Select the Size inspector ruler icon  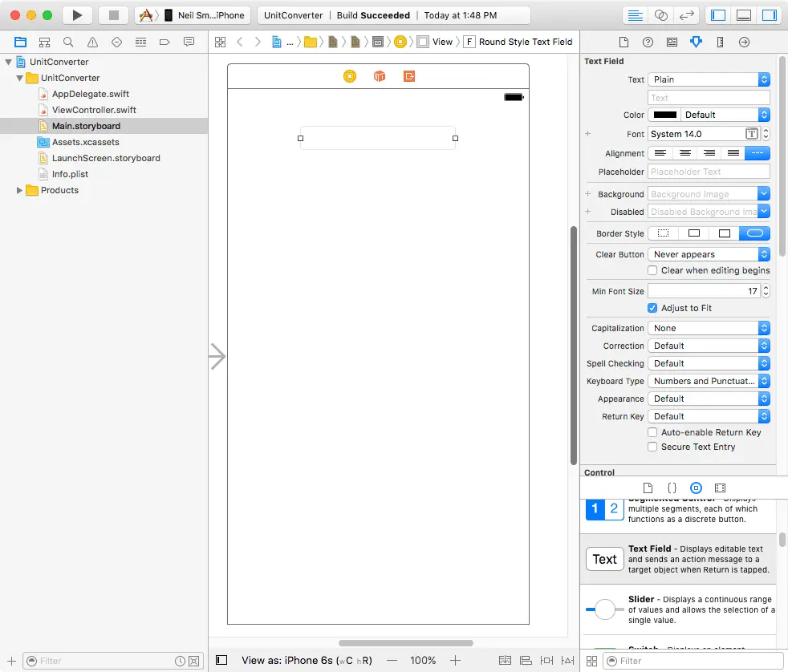tap(720, 42)
